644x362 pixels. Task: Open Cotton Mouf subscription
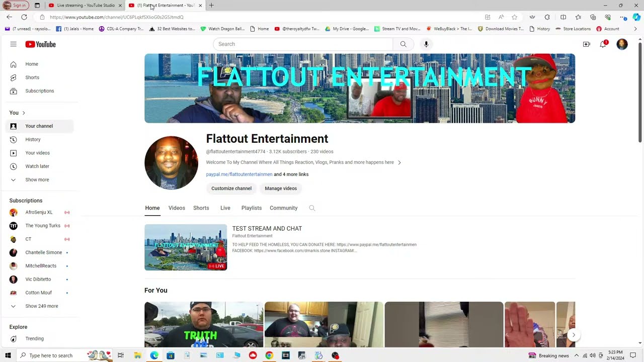39,293
